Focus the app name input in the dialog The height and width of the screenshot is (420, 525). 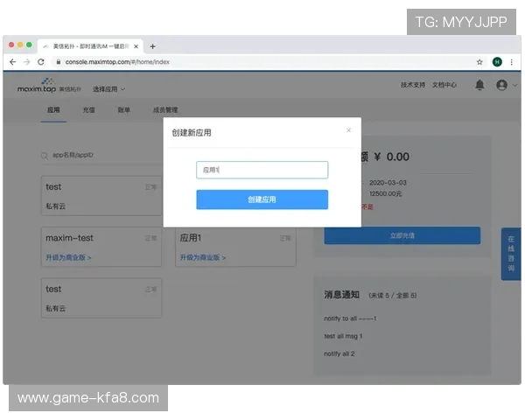tap(262, 170)
